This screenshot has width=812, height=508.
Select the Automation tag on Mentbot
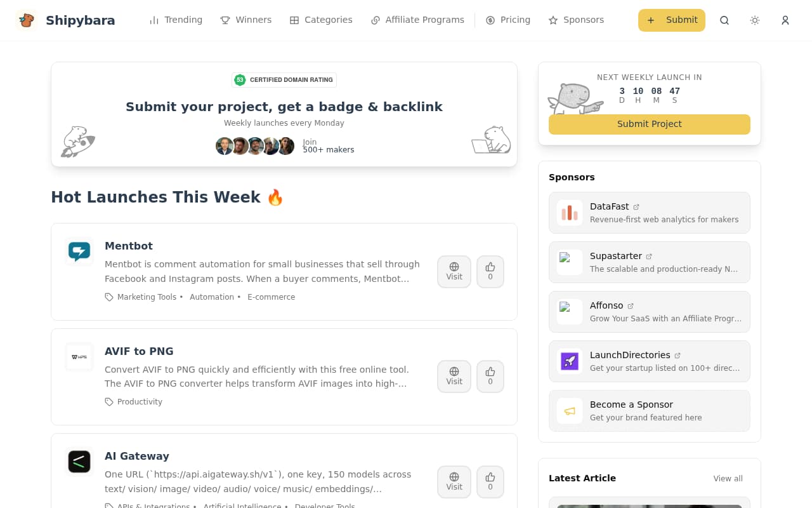[212, 297]
